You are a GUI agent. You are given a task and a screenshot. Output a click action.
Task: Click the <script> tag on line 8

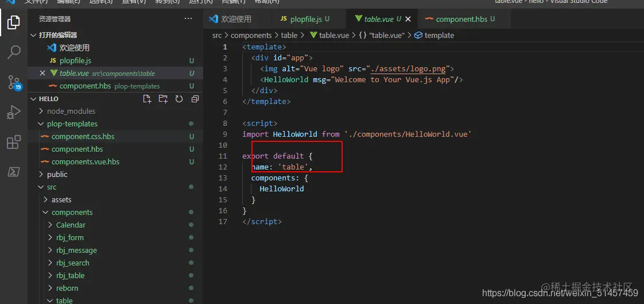pyautogui.click(x=260, y=123)
